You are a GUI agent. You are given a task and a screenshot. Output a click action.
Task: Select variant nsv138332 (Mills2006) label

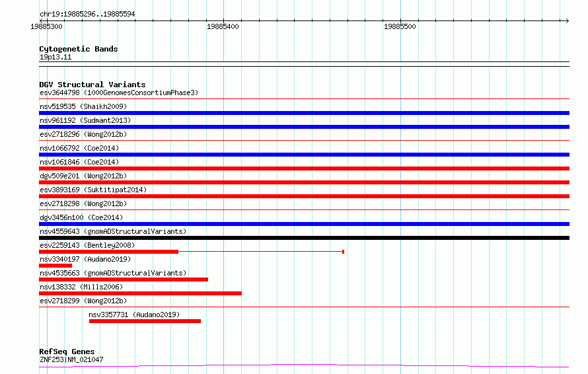tap(81, 287)
